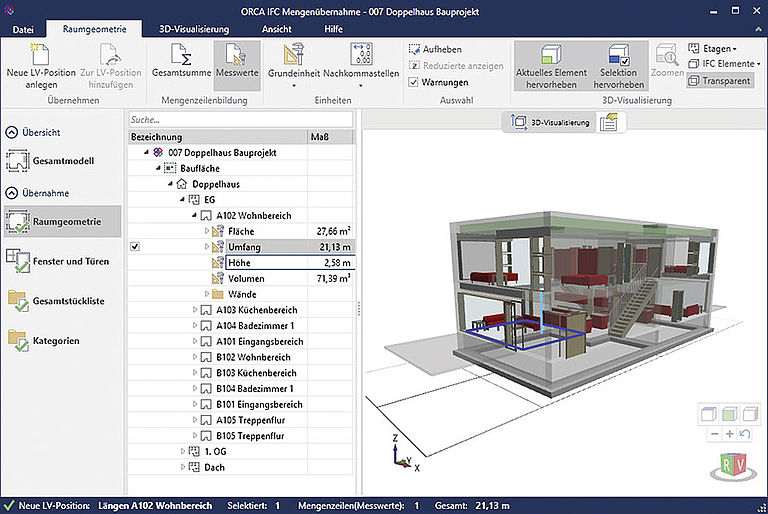
Task: Click the Suche search field
Action: pos(240,119)
